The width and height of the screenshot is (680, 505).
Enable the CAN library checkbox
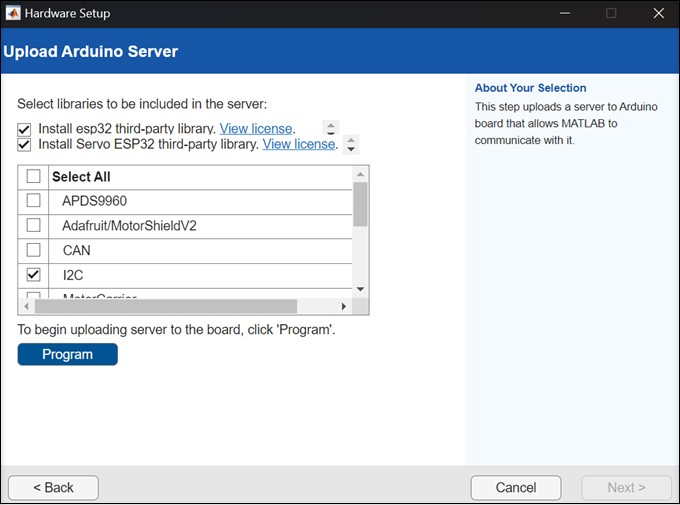click(33, 250)
